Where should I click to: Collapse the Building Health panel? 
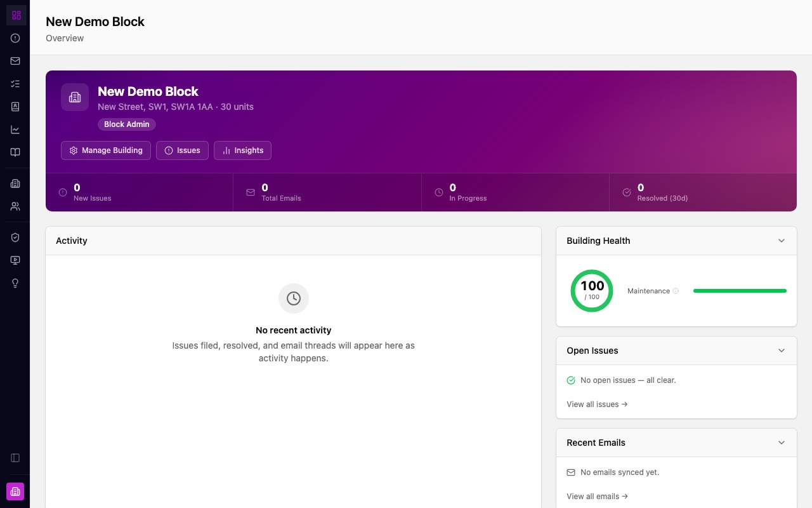(782, 241)
